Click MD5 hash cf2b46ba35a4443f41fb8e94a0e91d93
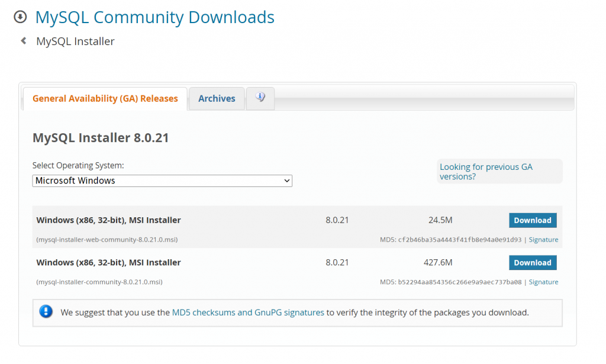The width and height of the screenshot is (606, 364). point(459,240)
